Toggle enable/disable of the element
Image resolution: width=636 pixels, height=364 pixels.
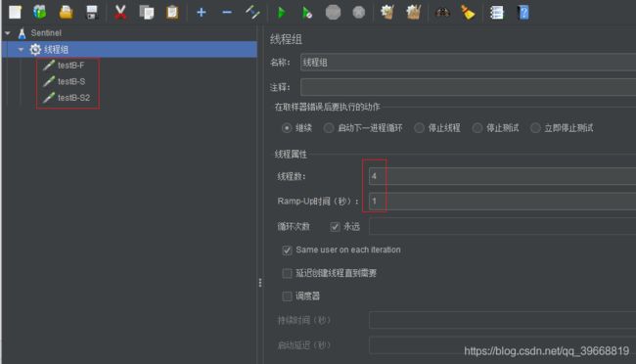coord(252,12)
